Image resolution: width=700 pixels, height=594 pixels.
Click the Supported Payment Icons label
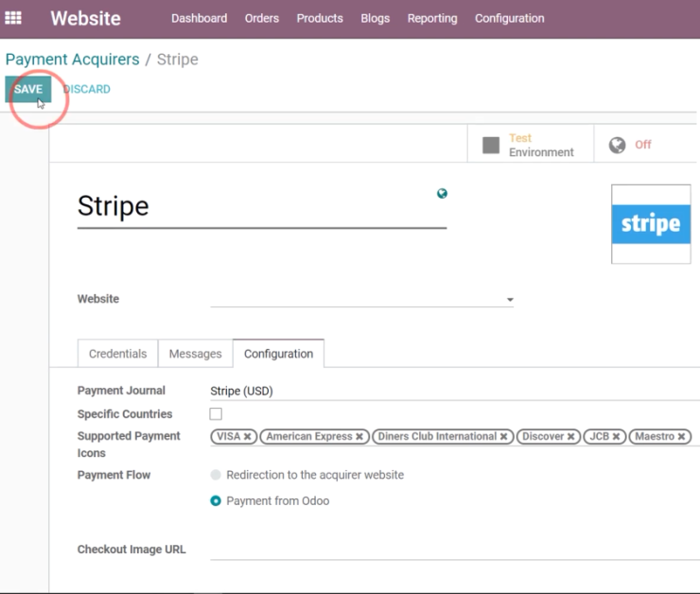point(129,445)
